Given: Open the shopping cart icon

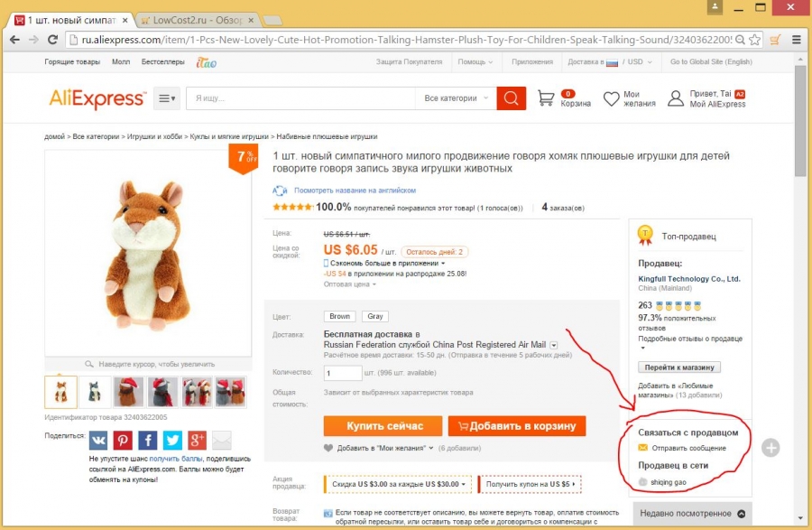Looking at the screenshot, I should (x=546, y=98).
